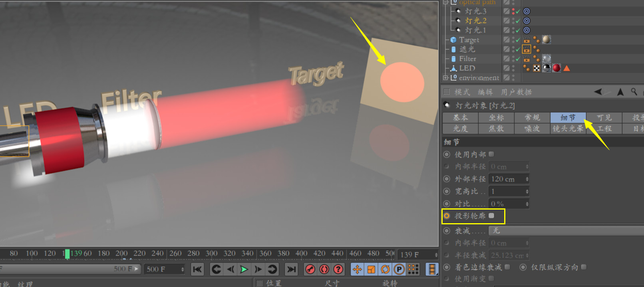Select 灯光.1 in object manager
This screenshot has width=644, height=287.
coord(475,30)
